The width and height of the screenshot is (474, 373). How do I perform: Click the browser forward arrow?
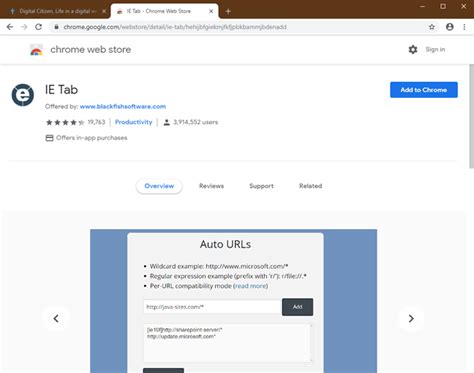(24, 27)
